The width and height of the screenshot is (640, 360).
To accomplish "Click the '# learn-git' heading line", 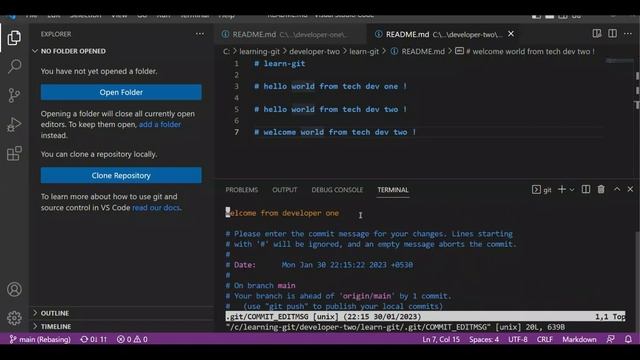I will tap(280, 63).
